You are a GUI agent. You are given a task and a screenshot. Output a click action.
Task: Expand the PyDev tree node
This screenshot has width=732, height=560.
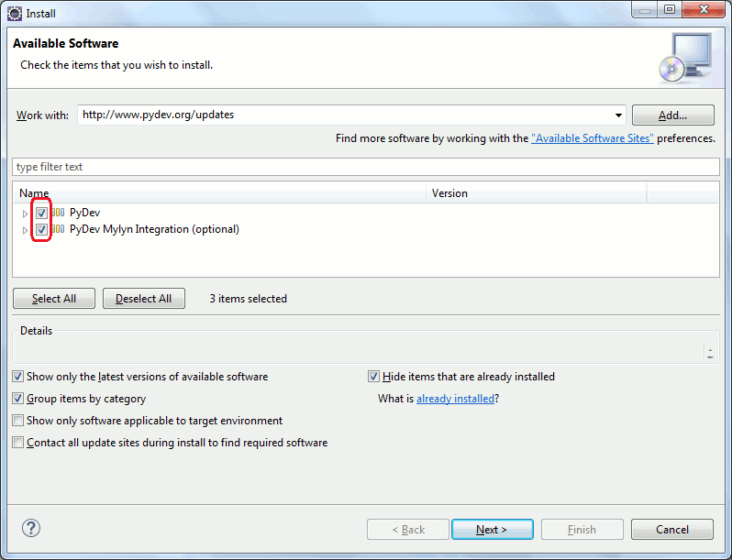(25, 214)
